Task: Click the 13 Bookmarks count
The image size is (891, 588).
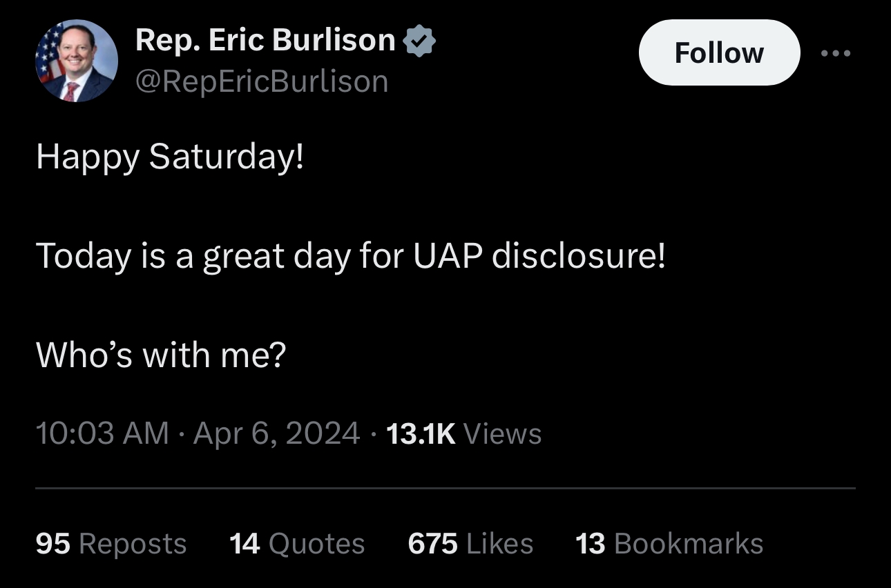Action: tap(669, 544)
